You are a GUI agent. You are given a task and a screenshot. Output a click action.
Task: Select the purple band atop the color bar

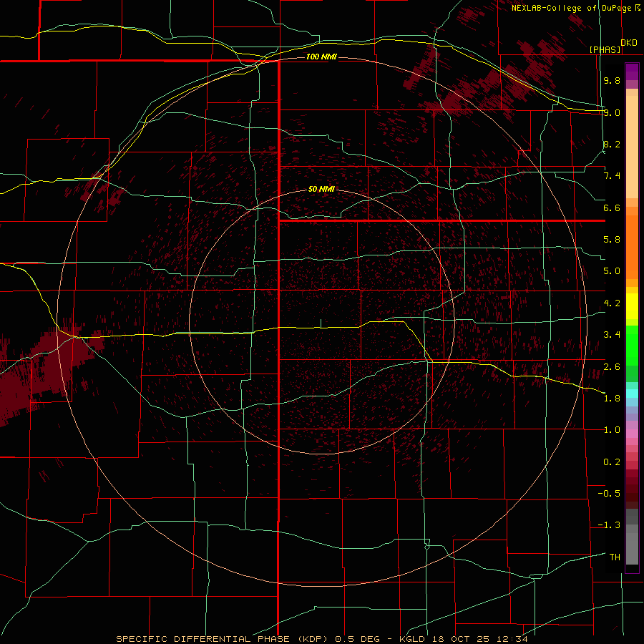click(632, 72)
